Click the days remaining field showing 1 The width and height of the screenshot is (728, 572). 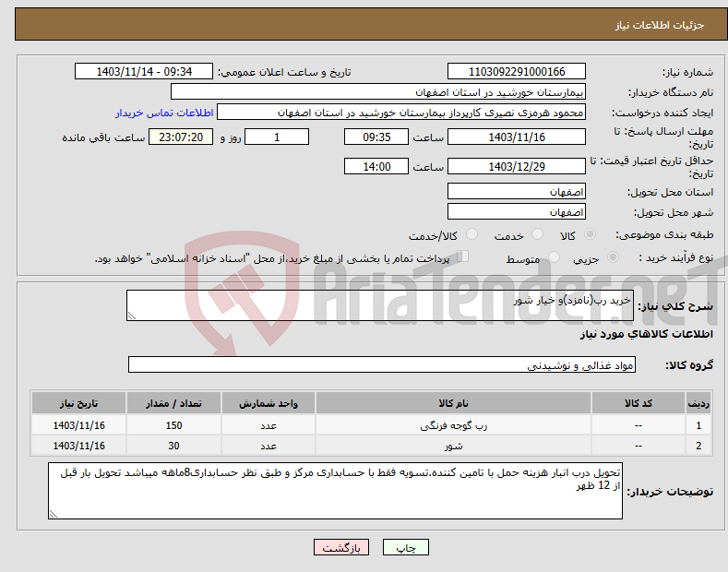tap(277, 137)
